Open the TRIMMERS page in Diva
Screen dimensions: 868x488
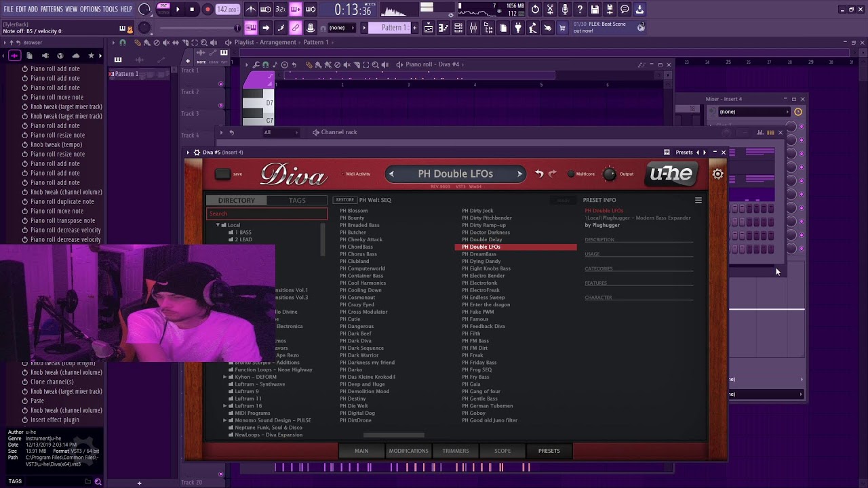coord(456,451)
